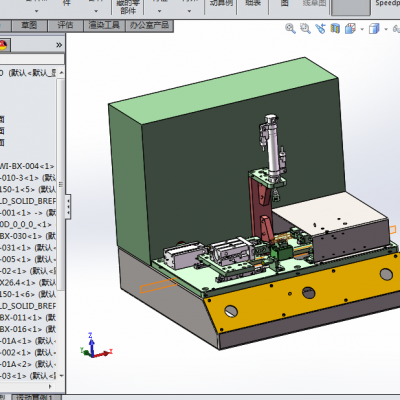Screen dimensions: 400x400
Task: Select the Zoom to Area icon
Action: (x=305, y=29)
